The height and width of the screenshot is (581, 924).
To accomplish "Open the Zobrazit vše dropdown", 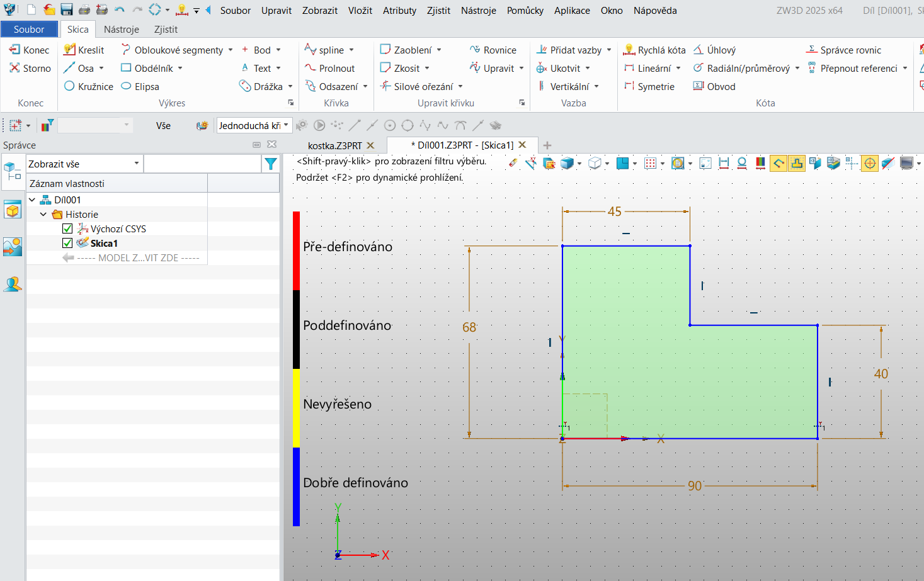I will click(x=84, y=164).
